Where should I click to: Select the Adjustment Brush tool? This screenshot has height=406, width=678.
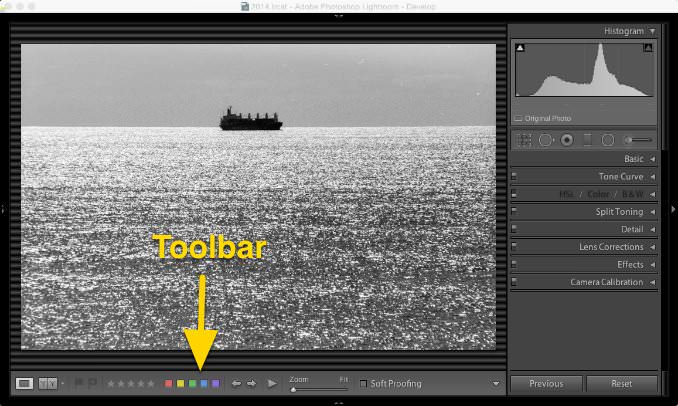(x=638, y=140)
